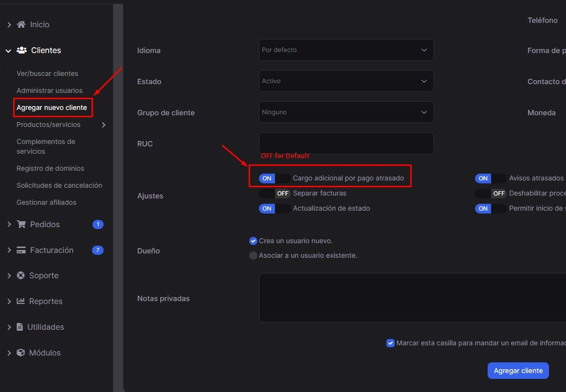The width and height of the screenshot is (566, 392).
Task: Toggle Cargo adicional por pago atrasado switch
Action: (274, 178)
